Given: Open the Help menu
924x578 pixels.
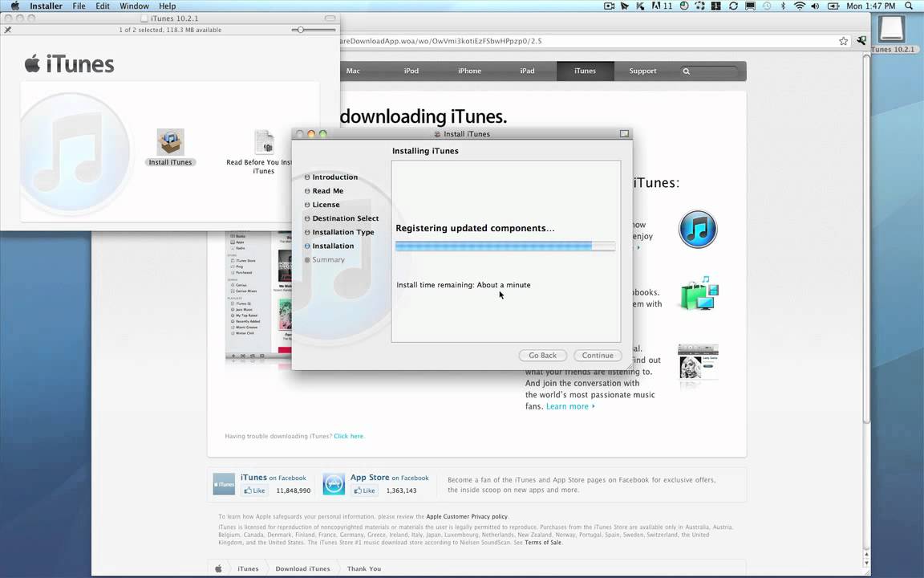Looking at the screenshot, I should [168, 6].
